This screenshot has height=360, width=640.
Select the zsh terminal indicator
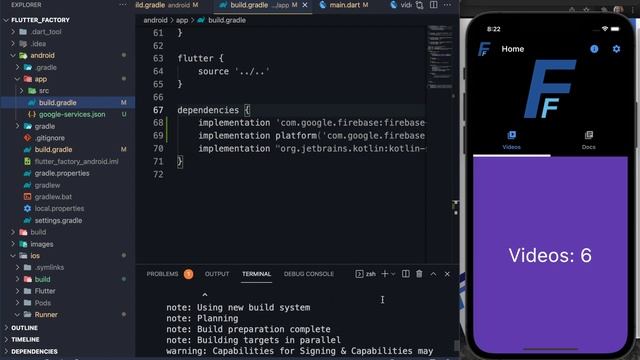366,274
